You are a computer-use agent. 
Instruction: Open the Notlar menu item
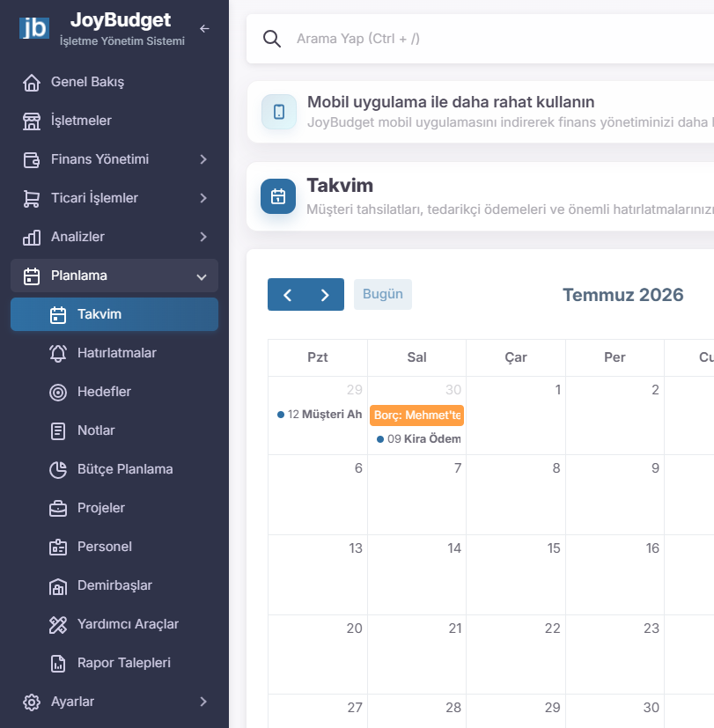(x=114, y=430)
